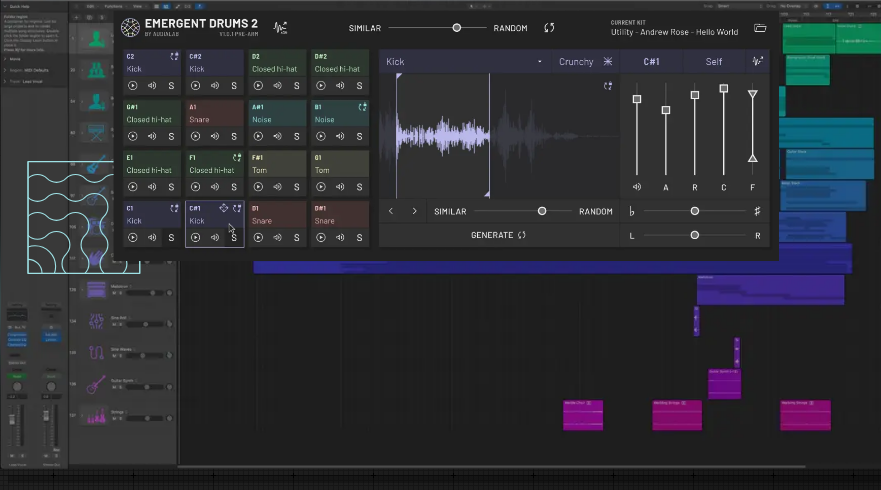Regenerate the B1 Noise pad sound
This screenshot has height=490, width=881.
(x=362, y=107)
